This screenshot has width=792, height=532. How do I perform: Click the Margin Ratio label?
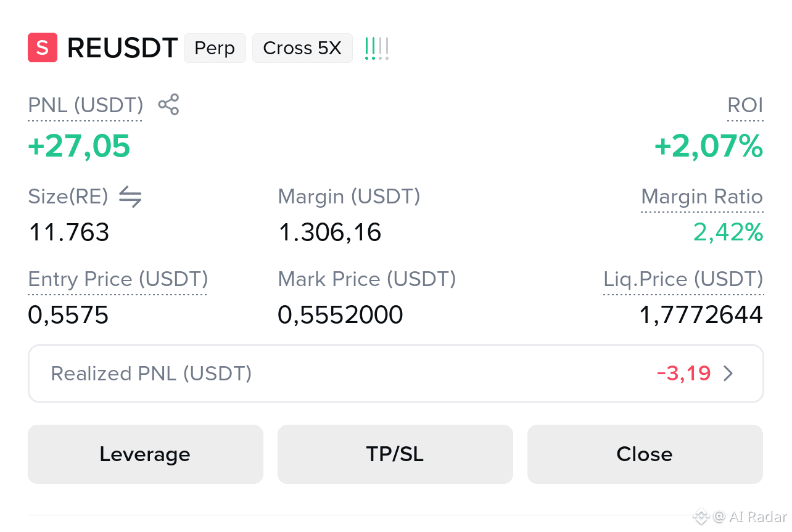[702, 197]
